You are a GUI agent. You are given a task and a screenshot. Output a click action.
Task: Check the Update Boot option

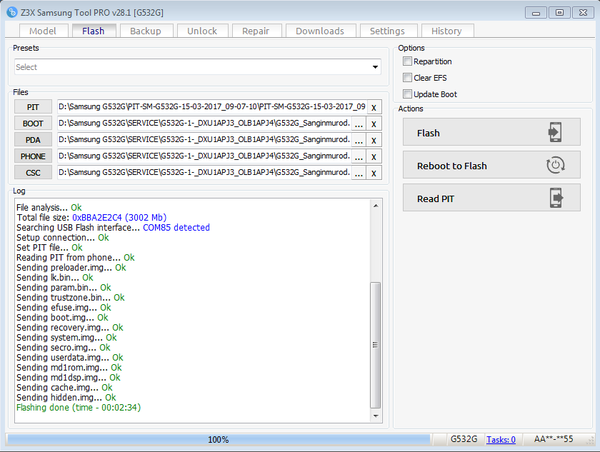tap(407, 93)
